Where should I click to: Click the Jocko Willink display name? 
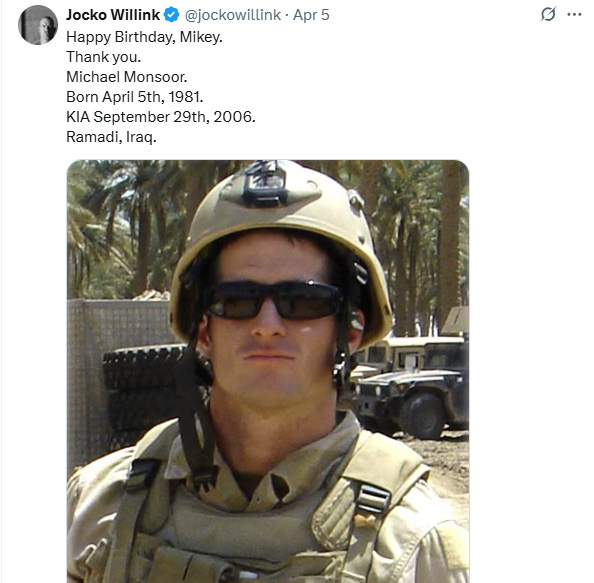tap(113, 15)
